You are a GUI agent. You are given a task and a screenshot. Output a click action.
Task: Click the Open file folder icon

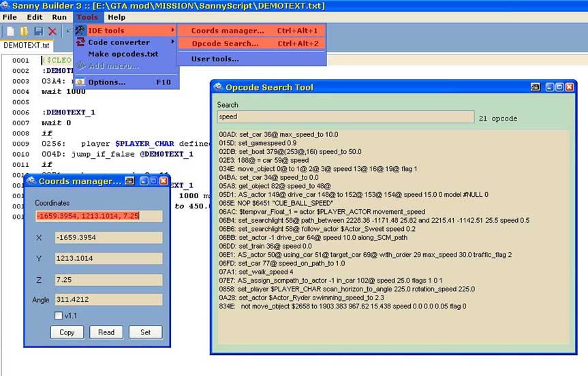(25, 31)
